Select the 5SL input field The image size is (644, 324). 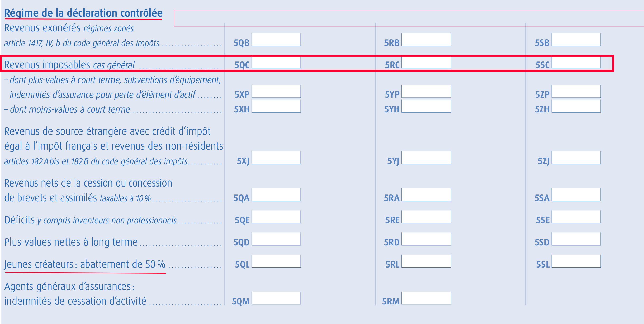pyautogui.click(x=576, y=261)
